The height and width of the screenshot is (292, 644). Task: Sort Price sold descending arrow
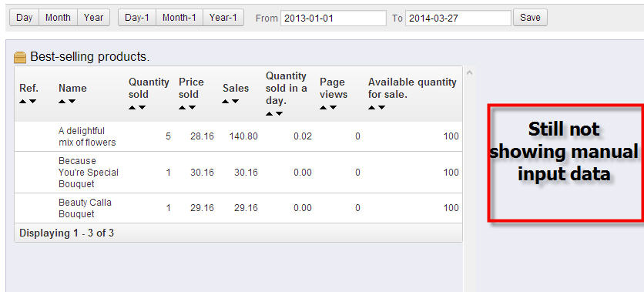click(x=193, y=108)
